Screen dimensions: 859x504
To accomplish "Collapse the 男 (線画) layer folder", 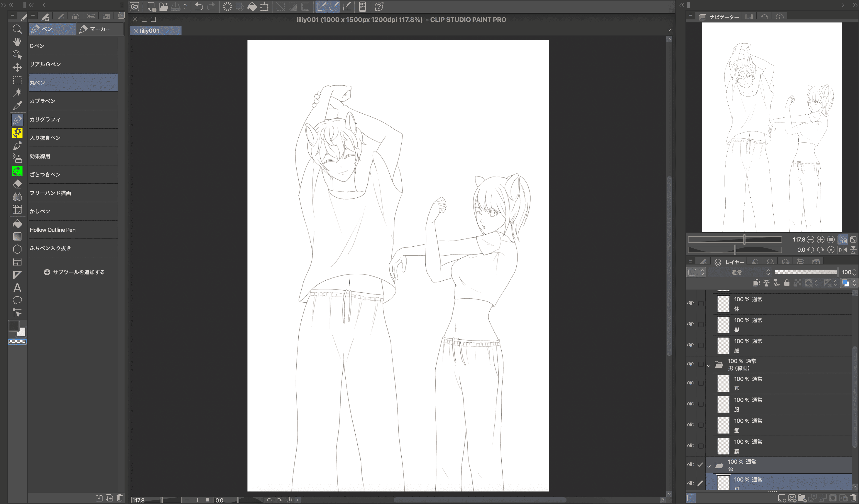I will [709, 365].
